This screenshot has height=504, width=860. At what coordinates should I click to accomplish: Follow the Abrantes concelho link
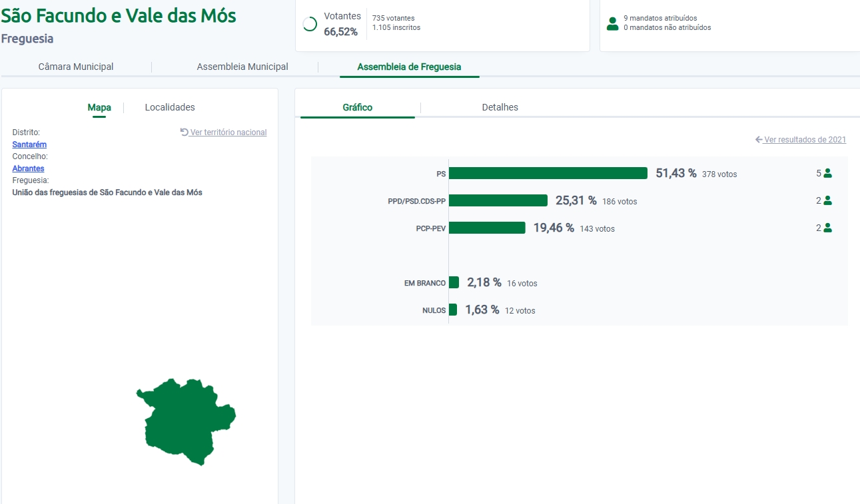pyautogui.click(x=28, y=168)
